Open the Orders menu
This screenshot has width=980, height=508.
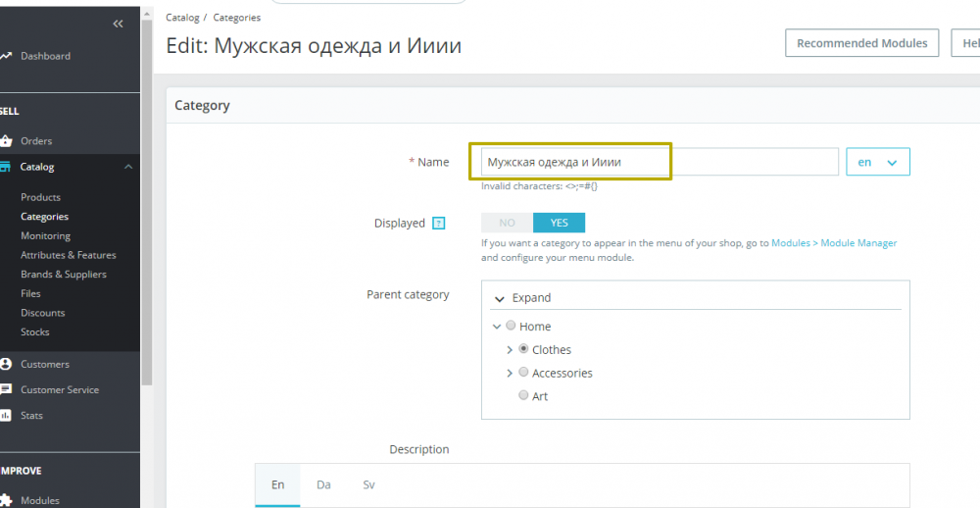[36, 141]
